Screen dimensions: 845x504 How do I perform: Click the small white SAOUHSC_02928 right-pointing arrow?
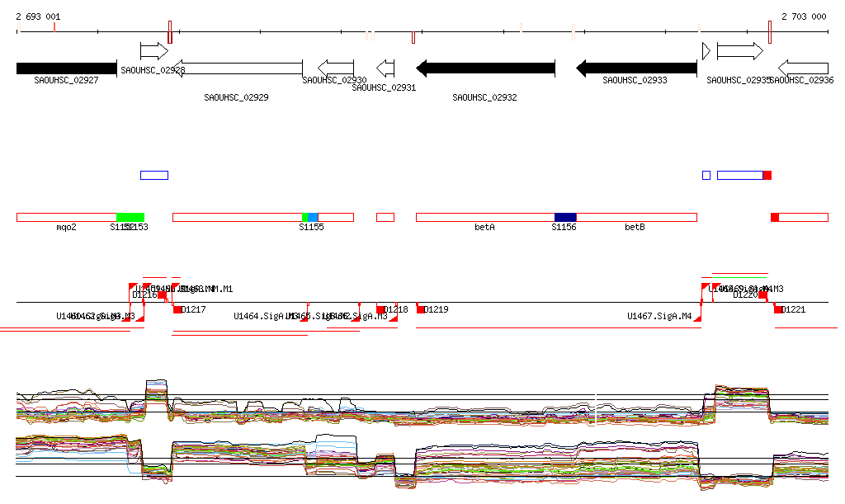tap(154, 51)
